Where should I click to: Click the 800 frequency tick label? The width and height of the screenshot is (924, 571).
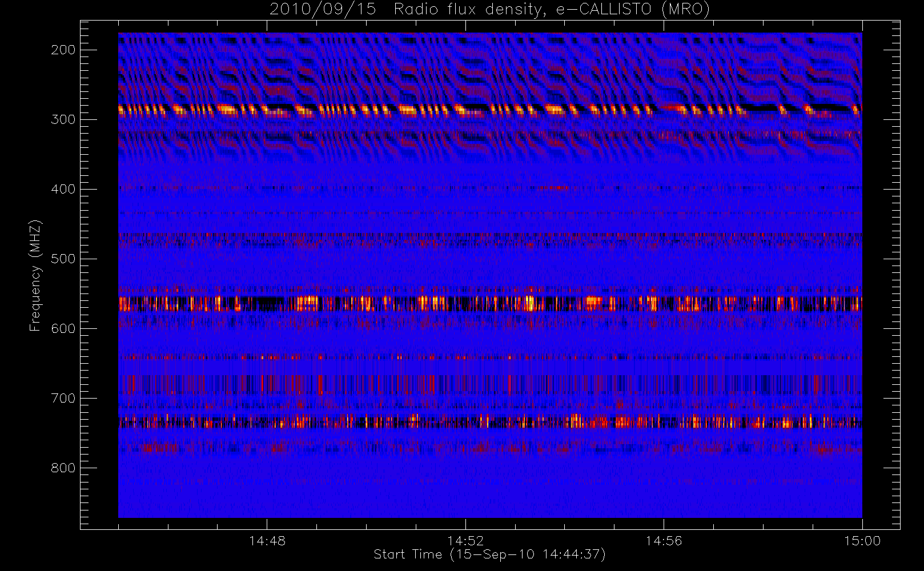point(63,468)
